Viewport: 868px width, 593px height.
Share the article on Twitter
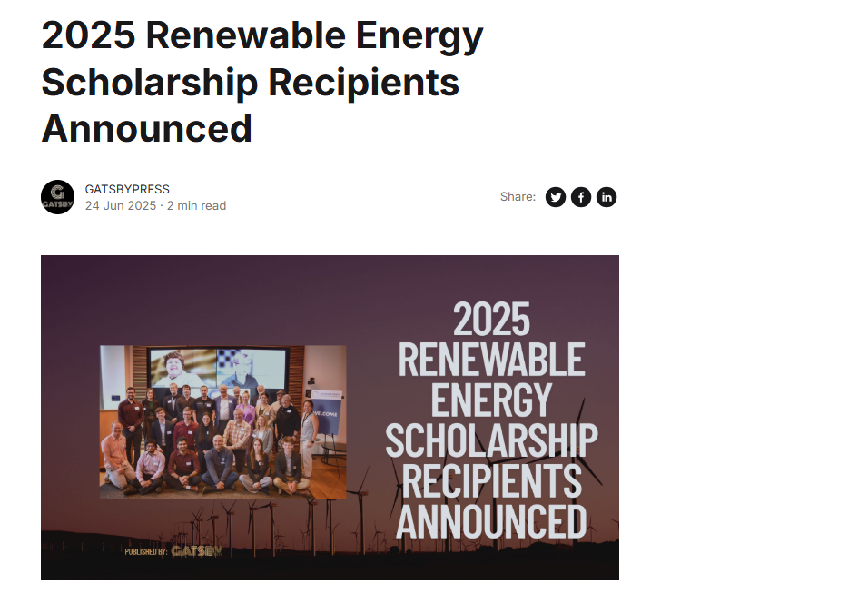tap(556, 197)
